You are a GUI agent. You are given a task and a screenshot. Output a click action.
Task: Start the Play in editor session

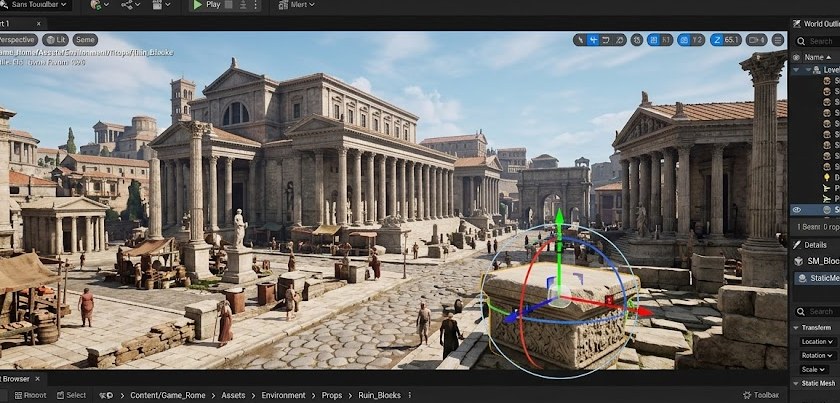pos(207,5)
